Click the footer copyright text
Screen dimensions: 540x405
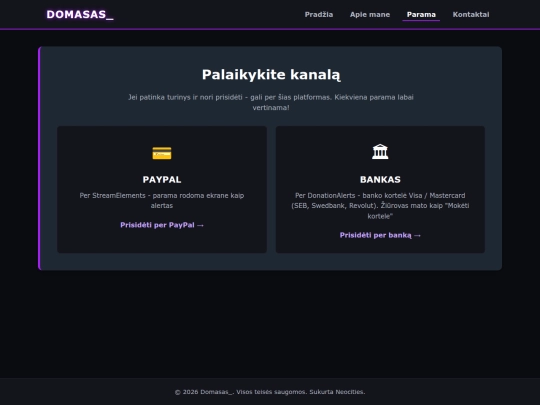[x=270, y=392]
